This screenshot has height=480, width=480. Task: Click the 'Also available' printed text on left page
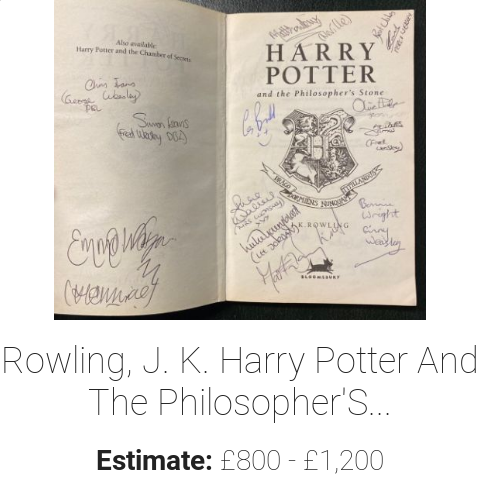(135, 44)
